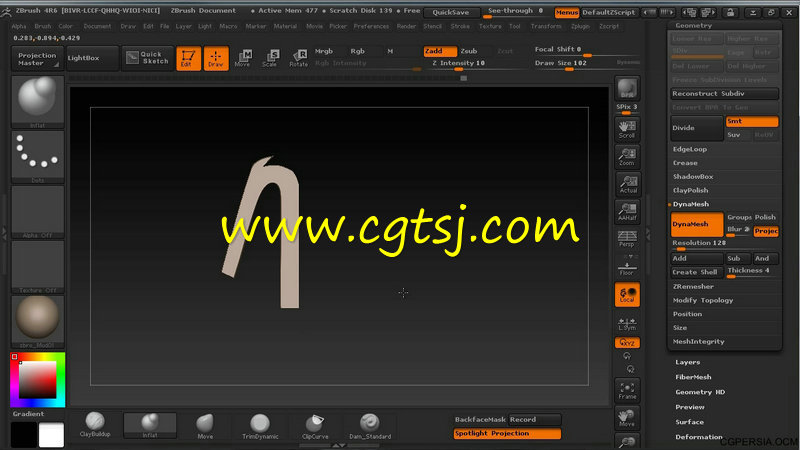800x450 pixels.
Task: Open LightBox browser
Action: pos(92,58)
